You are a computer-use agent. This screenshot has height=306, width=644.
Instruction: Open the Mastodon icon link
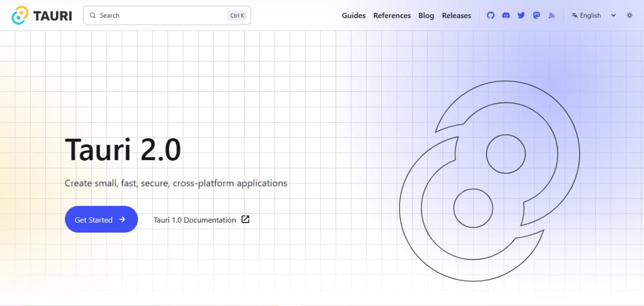tap(536, 16)
